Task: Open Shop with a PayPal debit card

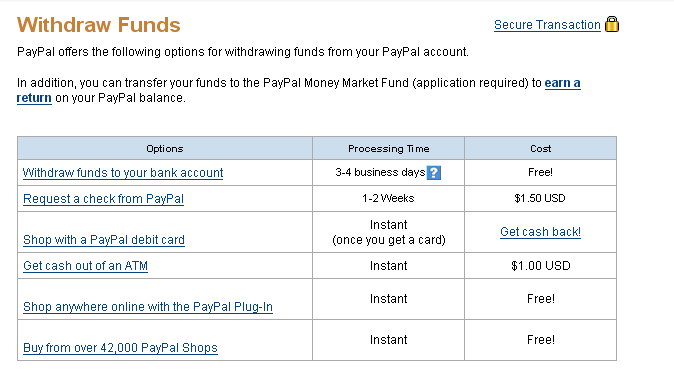Action: 104,239
